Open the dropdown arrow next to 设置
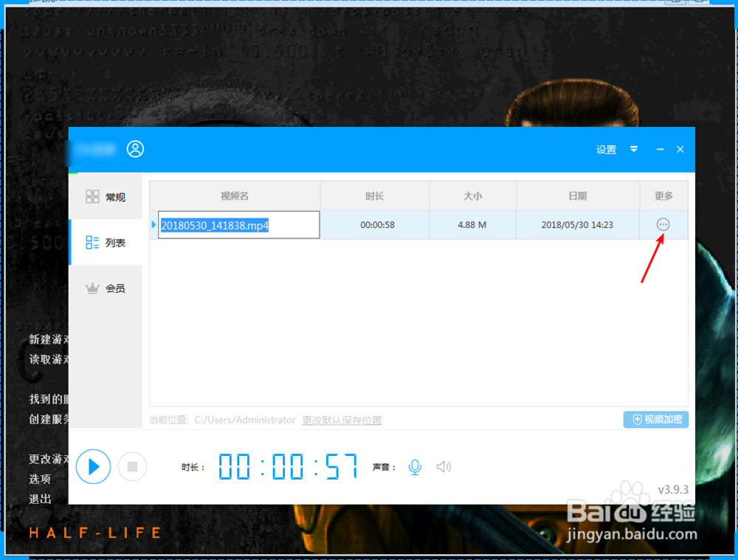Image resolution: width=738 pixels, height=560 pixels. [633, 149]
